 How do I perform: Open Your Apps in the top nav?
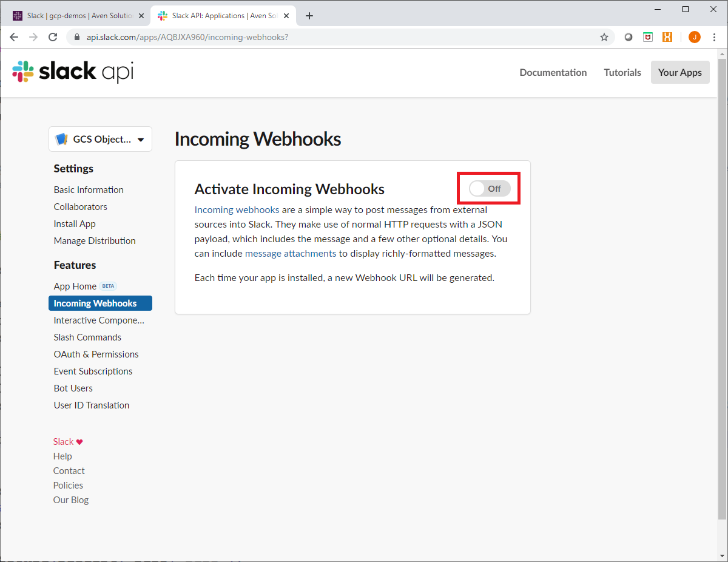tap(680, 72)
